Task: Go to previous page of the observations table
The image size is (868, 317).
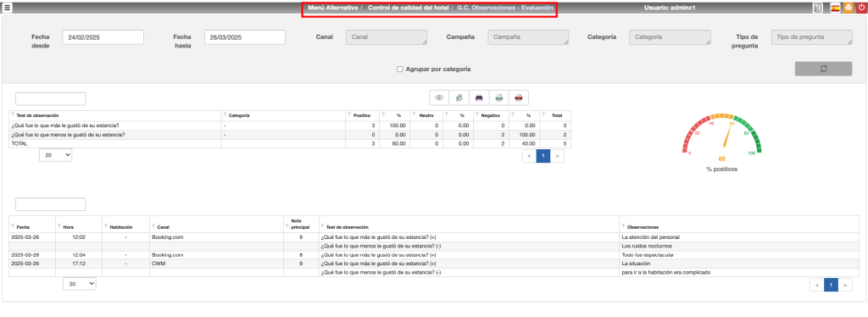Action: pos(817,285)
